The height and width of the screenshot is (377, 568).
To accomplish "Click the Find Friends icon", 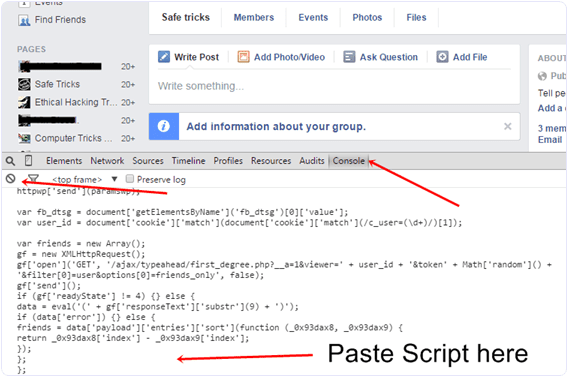I will pos(24,20).
